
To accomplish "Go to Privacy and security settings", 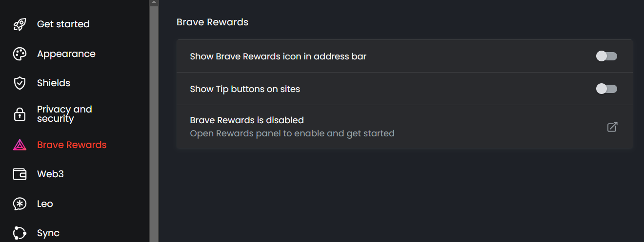I will tap(64, 114).
